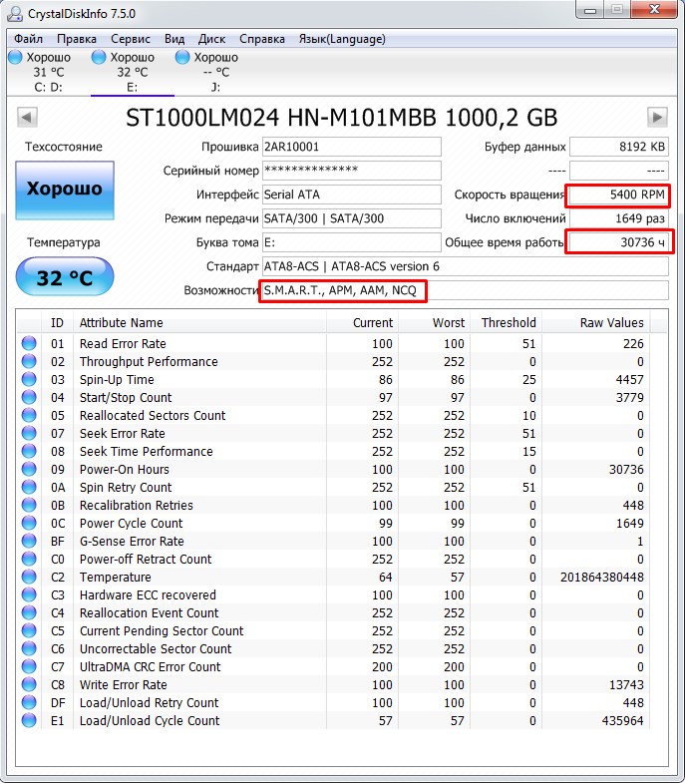Click the Буква тома field E:

pyautogui.click(x=352, y=242)
